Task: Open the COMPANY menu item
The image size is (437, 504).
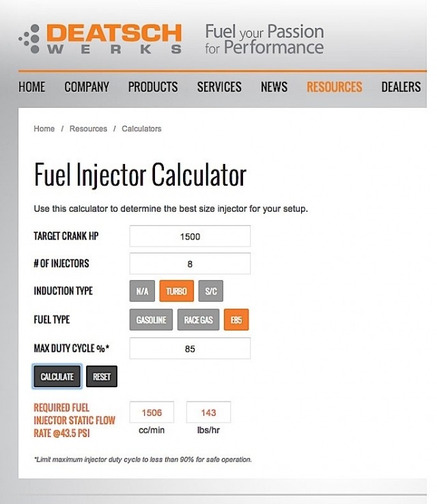Action: point(87,87)
